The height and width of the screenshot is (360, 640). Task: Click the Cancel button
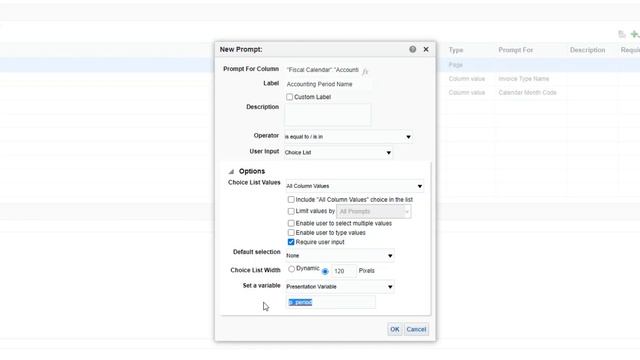pos(416,329)
